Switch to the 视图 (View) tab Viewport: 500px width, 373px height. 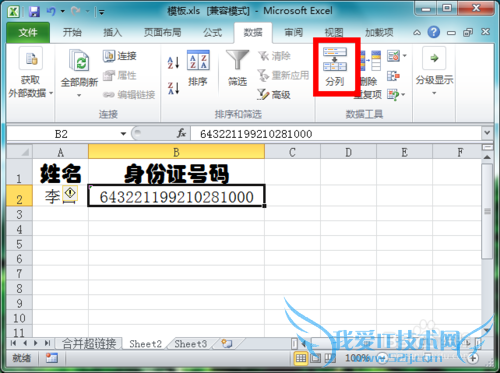(334, 32)
